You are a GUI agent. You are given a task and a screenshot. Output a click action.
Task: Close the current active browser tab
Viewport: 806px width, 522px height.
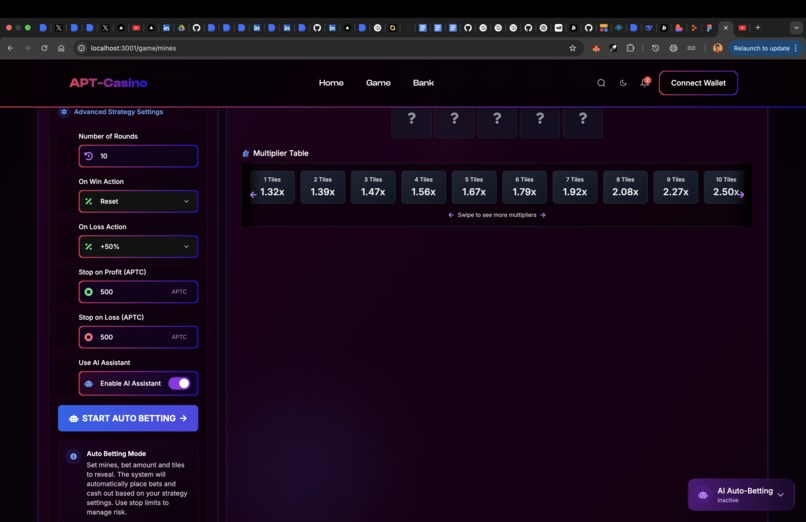[726, 28]
